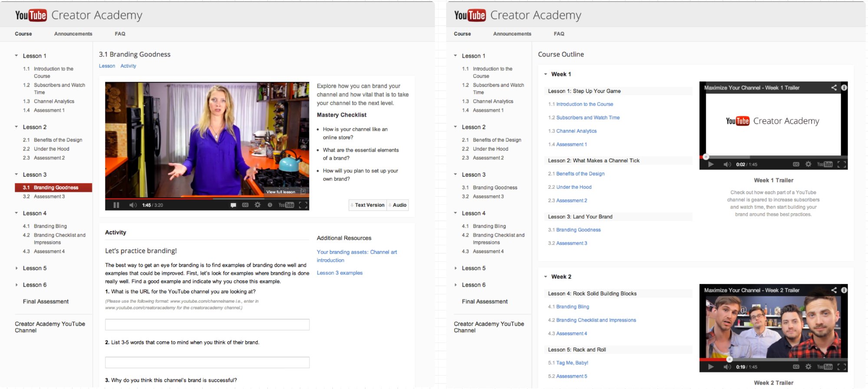Mute the Week 2 Trailer volume
This screenshot has width=868, height=389.
727,367
